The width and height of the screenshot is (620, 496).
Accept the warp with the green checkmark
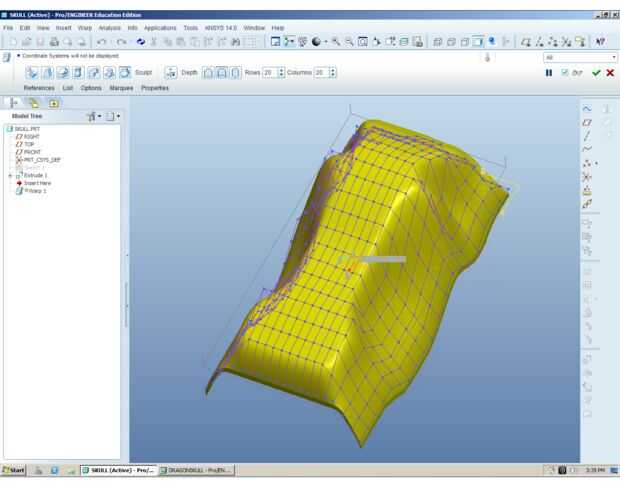(596, 73)
